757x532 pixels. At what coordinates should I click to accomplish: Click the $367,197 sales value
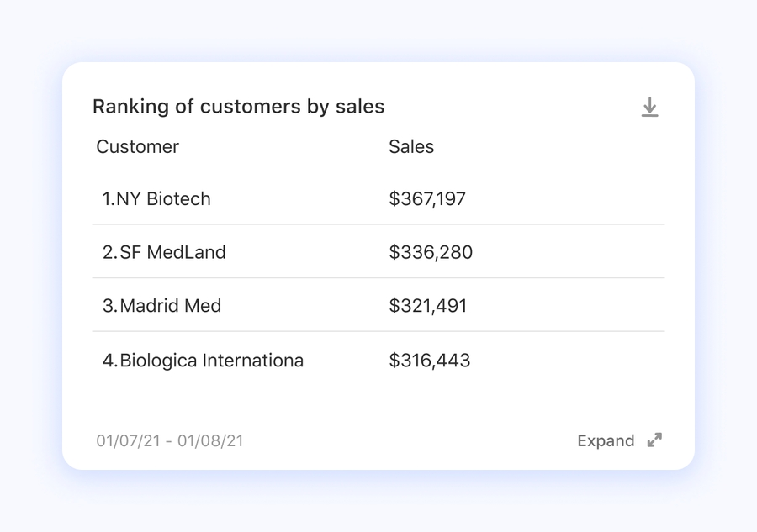427,199
